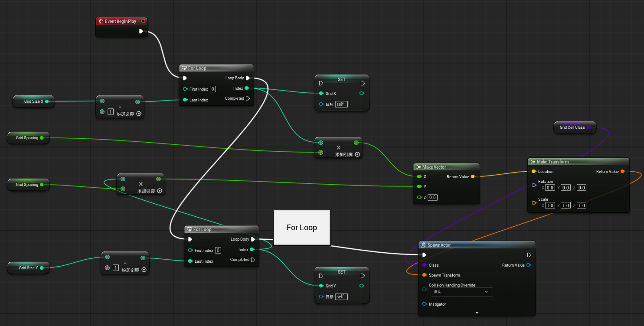Expand SpawnActor node's advanced pins arrow
Screen dimensions: 644x326
click(477, 313)
